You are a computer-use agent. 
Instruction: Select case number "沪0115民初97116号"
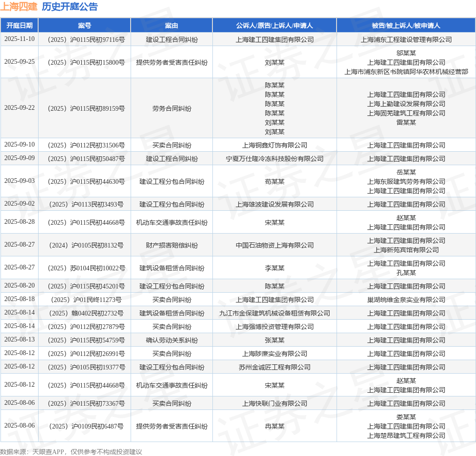tap(86, 40)
